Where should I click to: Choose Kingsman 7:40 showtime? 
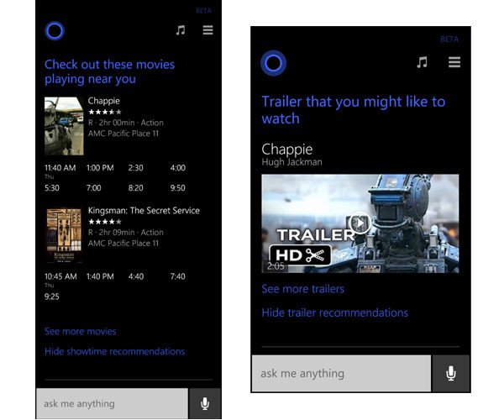(178, 276)
